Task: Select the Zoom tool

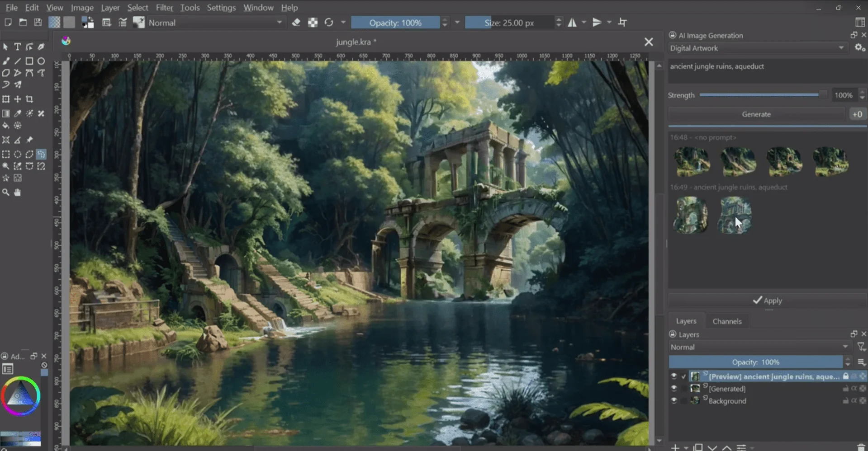Action: (6, 193)
